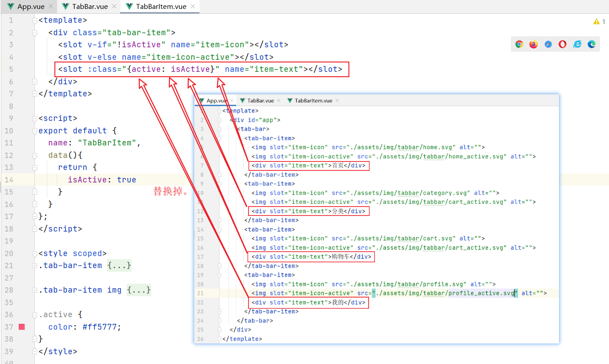Click the '<style scoped>' tag text
Viewport: 609px width, 364px height.
click(72, 253)
